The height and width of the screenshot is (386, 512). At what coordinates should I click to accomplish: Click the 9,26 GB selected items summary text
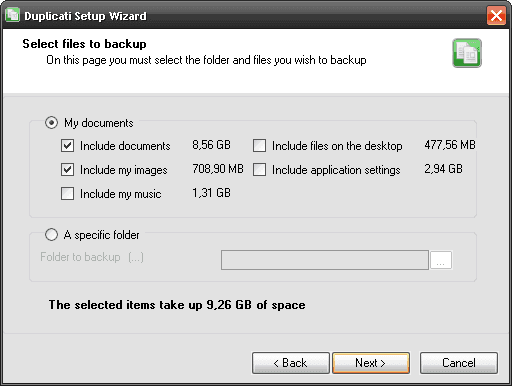coord(177,305)
